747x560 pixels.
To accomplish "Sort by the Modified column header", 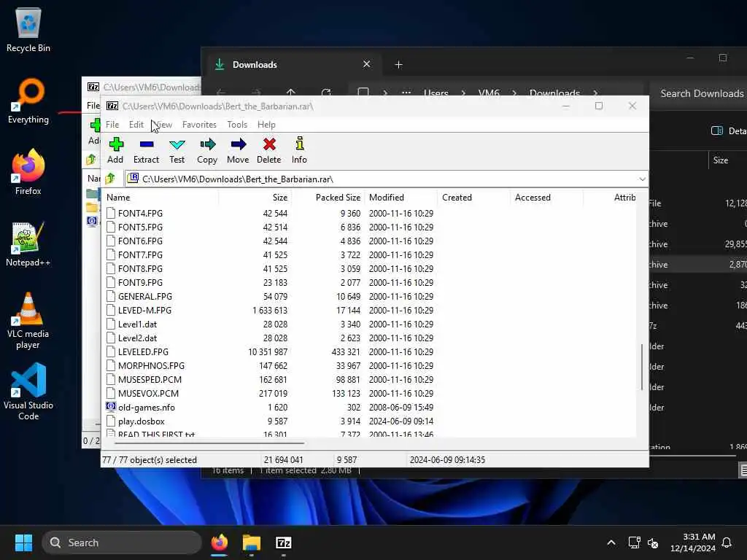I will click(x=400, y=197).
